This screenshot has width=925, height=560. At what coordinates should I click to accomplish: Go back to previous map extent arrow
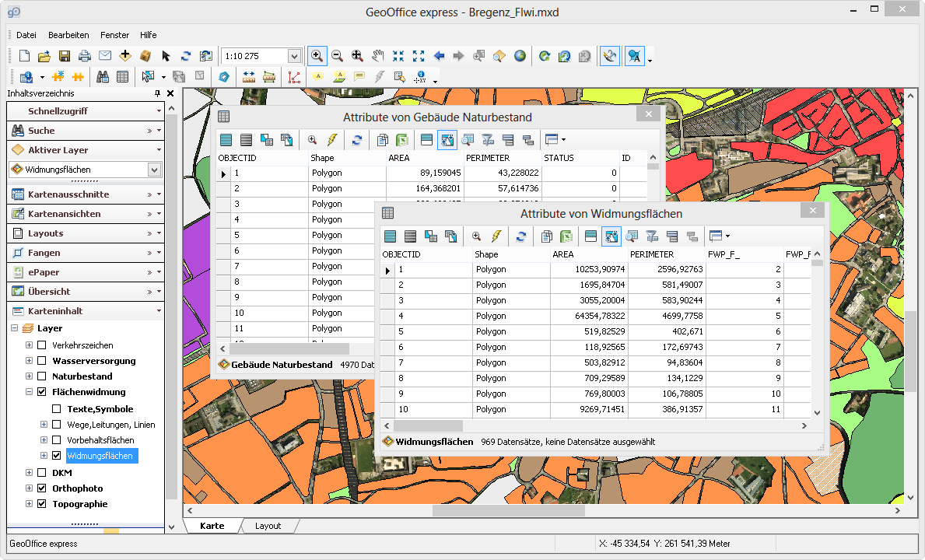click(x=439, y=56)
